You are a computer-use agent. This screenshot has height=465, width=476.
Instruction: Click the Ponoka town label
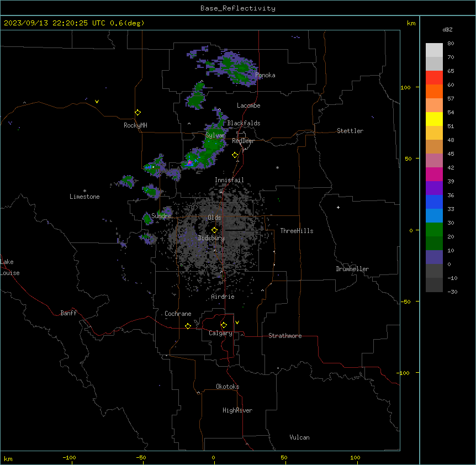pyautogui.click(x=265, y=75)
